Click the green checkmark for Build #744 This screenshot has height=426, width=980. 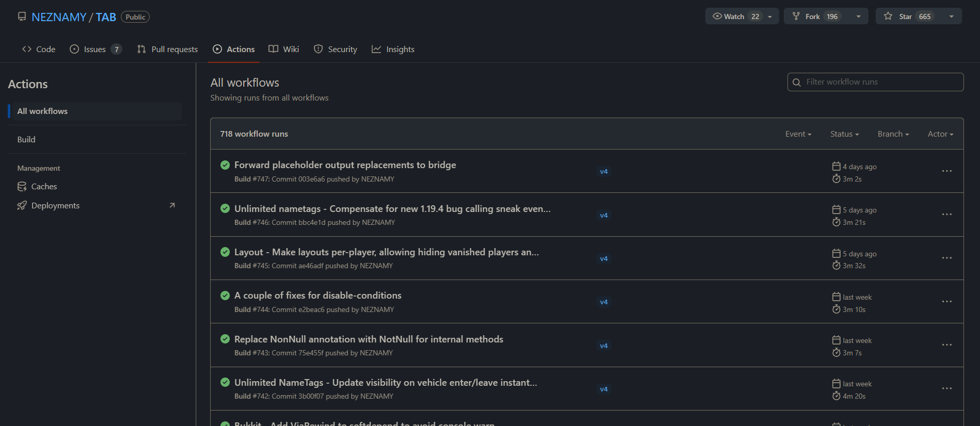click(x=225, y=296)
